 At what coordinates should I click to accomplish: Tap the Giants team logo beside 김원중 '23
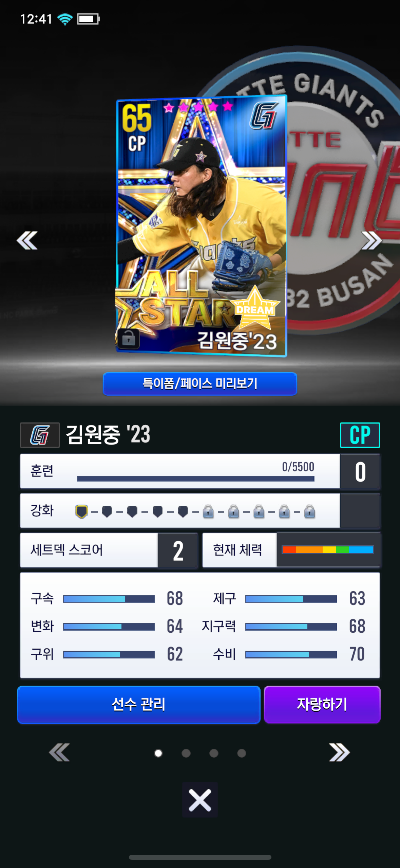(x=40, y=435)
